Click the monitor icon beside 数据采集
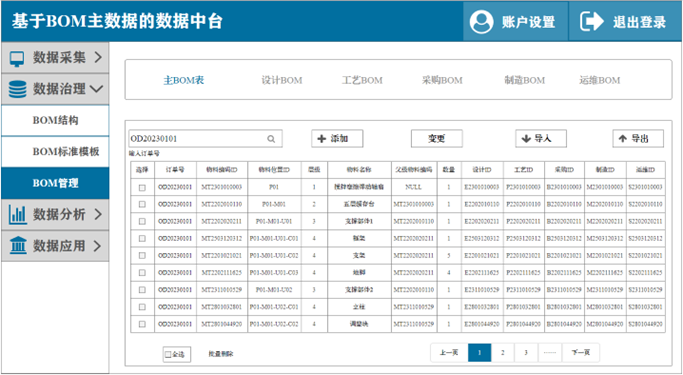Image resolution: width=683 pixels, height=375 pixels. pos(17,58)
